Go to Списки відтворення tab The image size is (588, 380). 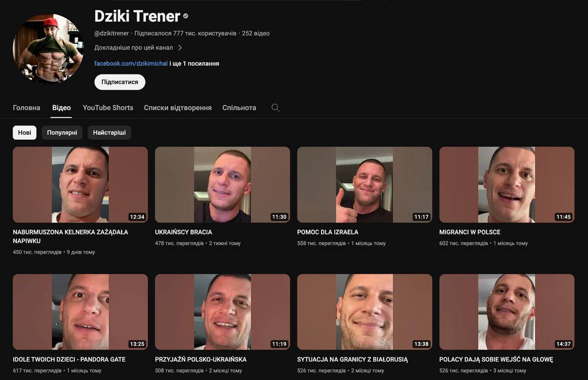point(178,108)
